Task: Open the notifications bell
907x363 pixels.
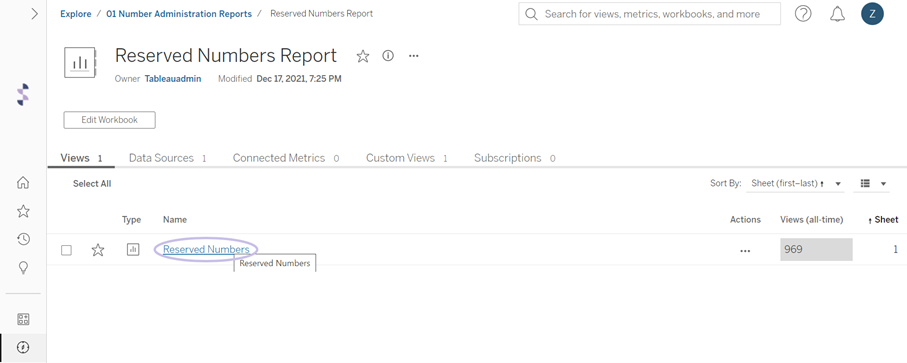Action: click(x=837, y=14)
